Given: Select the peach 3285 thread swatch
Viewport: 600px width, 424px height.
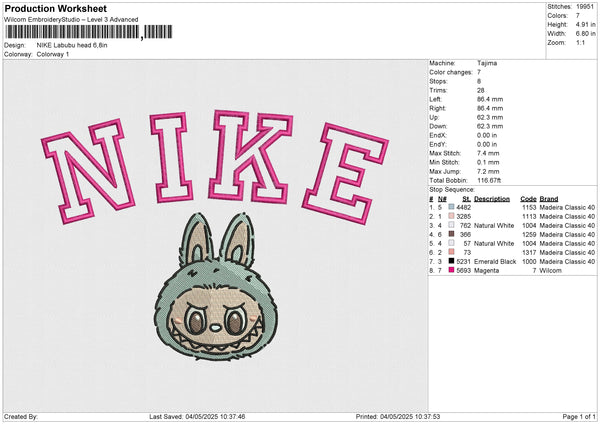Looking at the screenshot, I should click(x=453, y=216).
